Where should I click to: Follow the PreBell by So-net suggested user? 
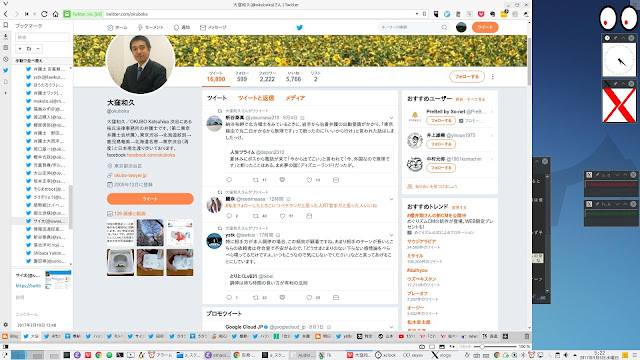pyautogui.click(x=441, y=121)
